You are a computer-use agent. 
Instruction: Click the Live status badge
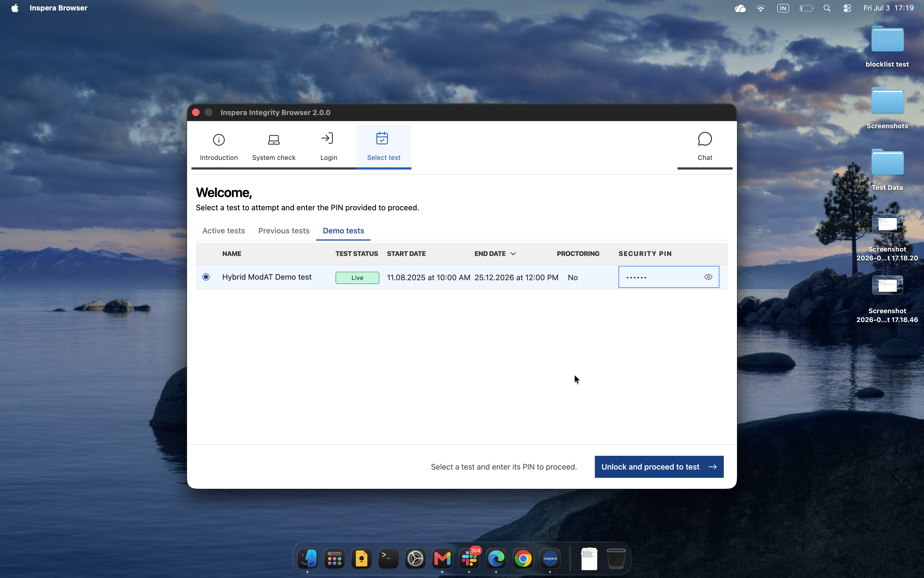tap(358, 277)
